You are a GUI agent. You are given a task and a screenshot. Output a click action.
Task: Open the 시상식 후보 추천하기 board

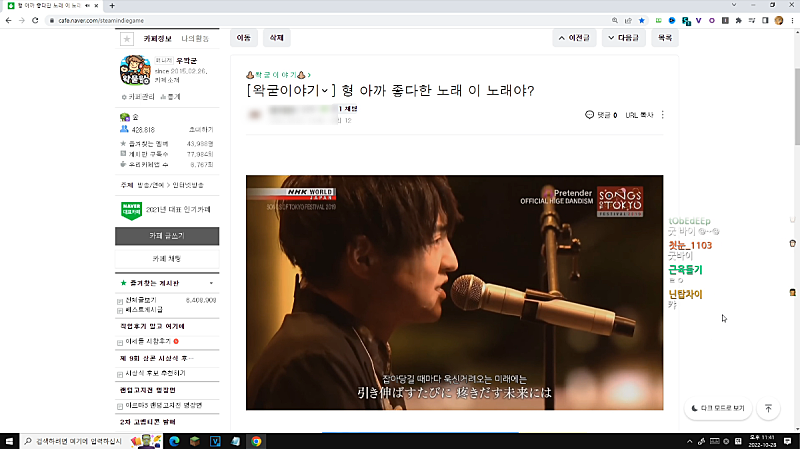coord(155,373)
